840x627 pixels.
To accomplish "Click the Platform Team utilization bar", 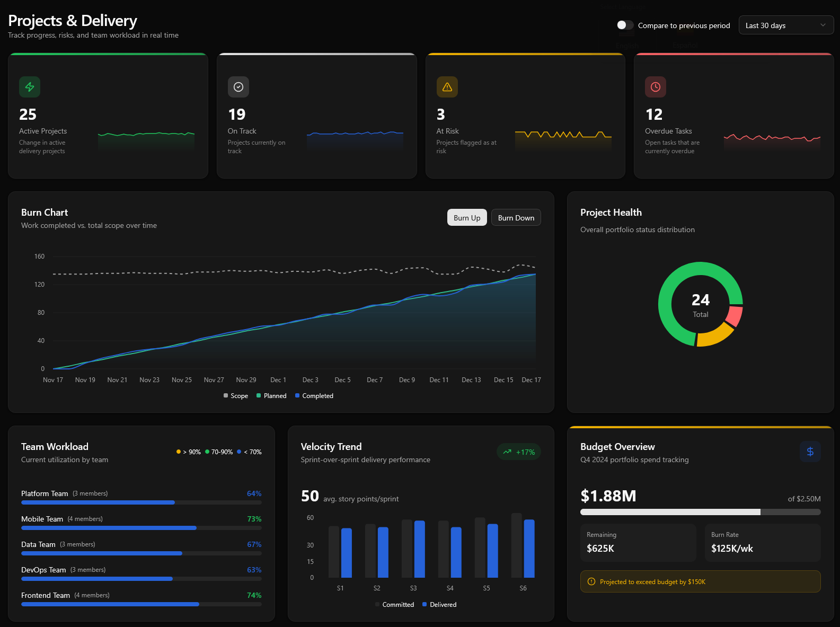I will pyautogui.click(x=142, y=502).
